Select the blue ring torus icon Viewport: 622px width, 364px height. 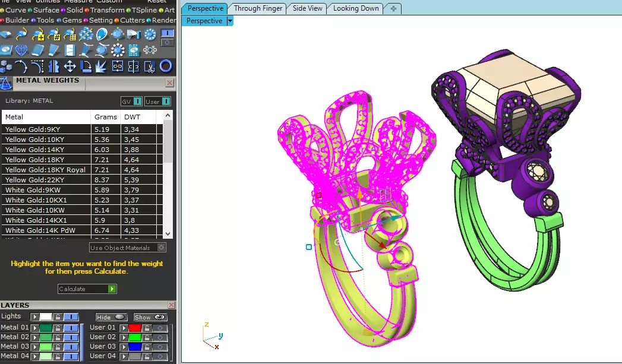pyautogui.click(x=166, y=67)
